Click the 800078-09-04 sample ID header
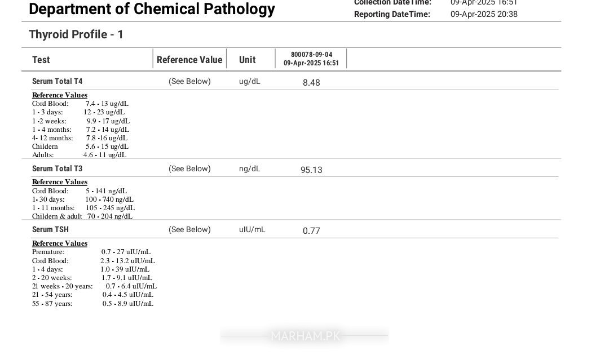Screen dimensions: 609x364 311,55
